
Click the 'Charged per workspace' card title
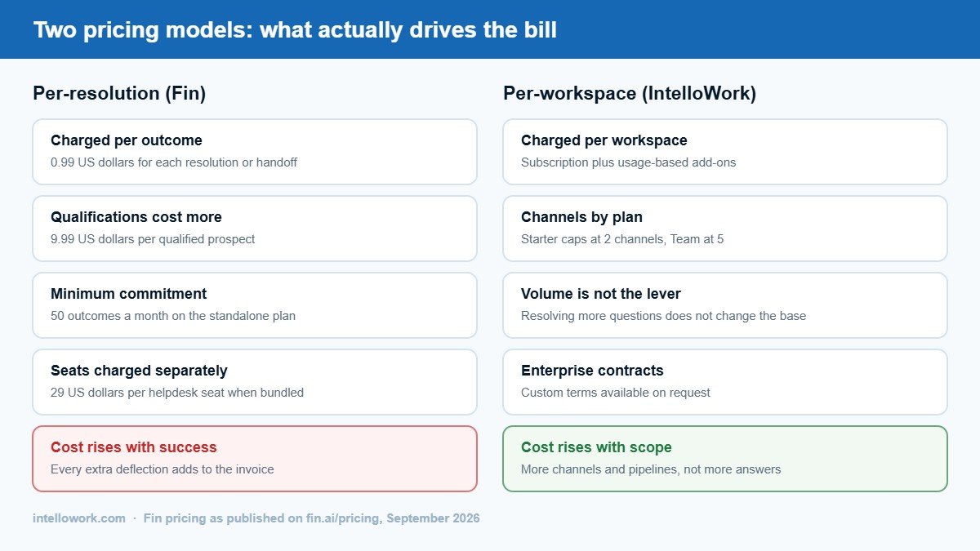pyautogui.click(x=604, y=140)
